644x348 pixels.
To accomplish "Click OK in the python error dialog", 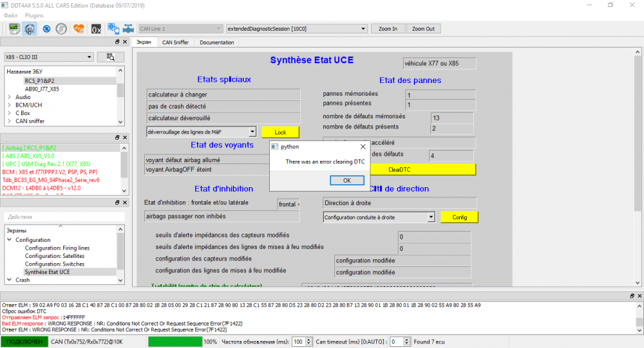I will pyautogui.click(x=347, y=181).
